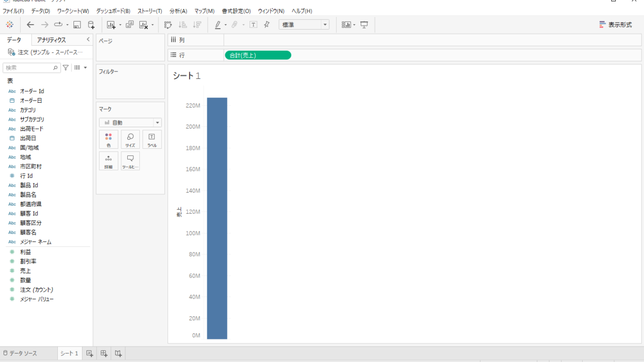Open the data pane view options dropdown

click(80, 67)
